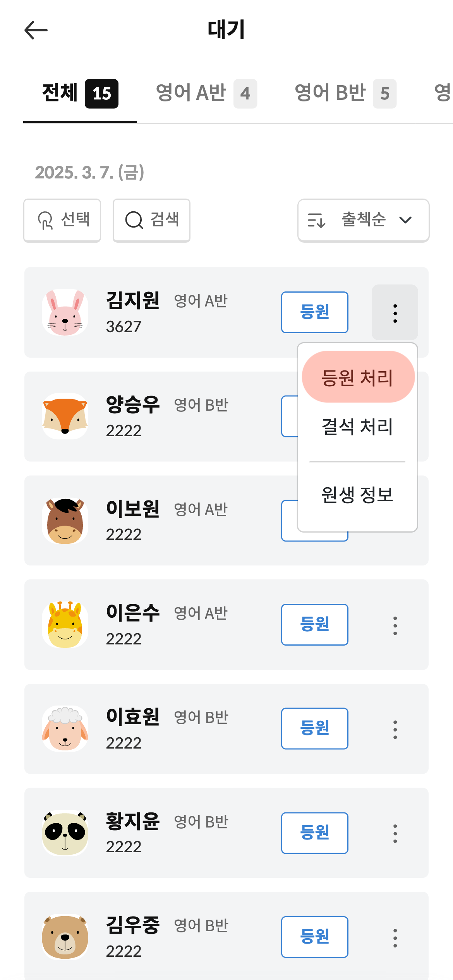The width and height of the screenshot is (453, 980).
Task: Tap 양승우's fox avatar
Action: [x=65, y=416]
